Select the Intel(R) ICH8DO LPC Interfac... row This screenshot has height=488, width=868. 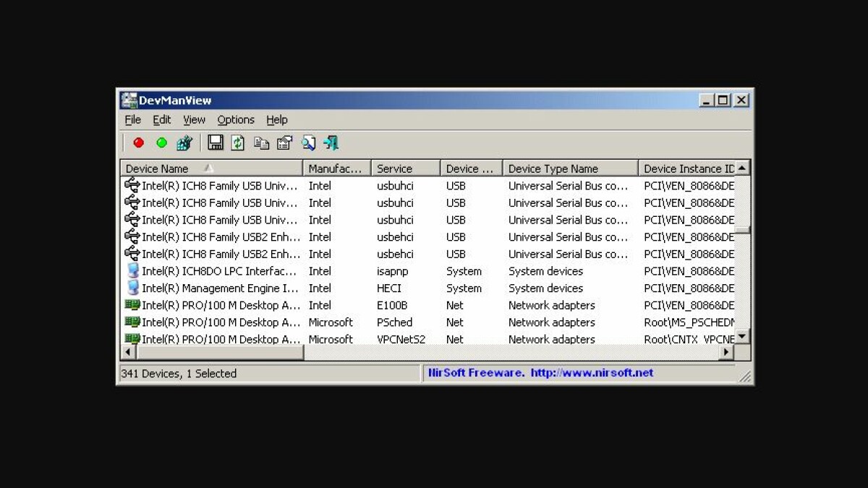point(427,271)
